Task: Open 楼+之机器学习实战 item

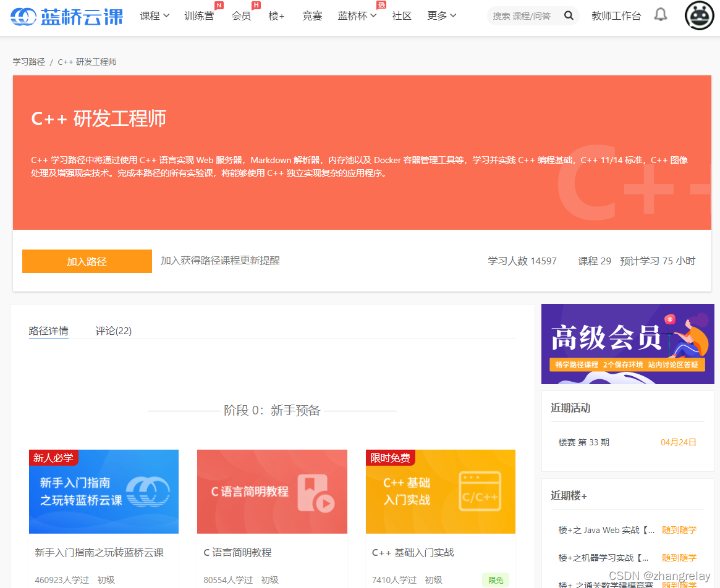Action: (x=603, y=558)
